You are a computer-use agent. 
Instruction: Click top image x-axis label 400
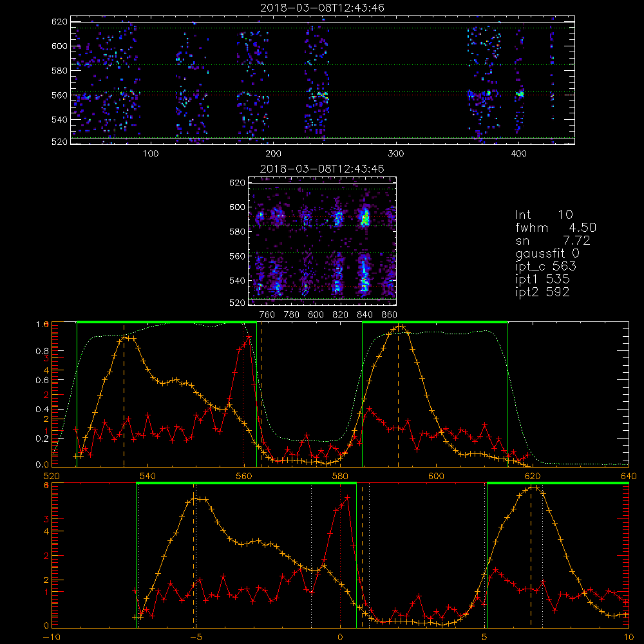point(518,154)
